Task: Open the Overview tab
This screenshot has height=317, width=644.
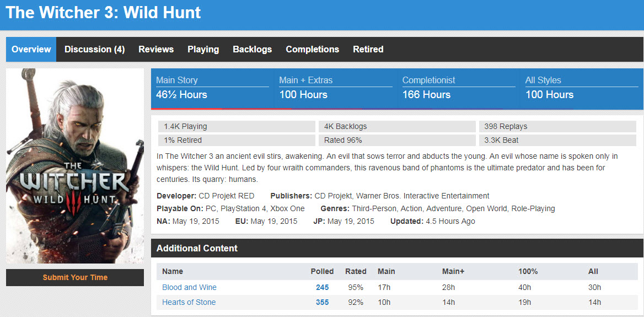Action: coord(31,49)
